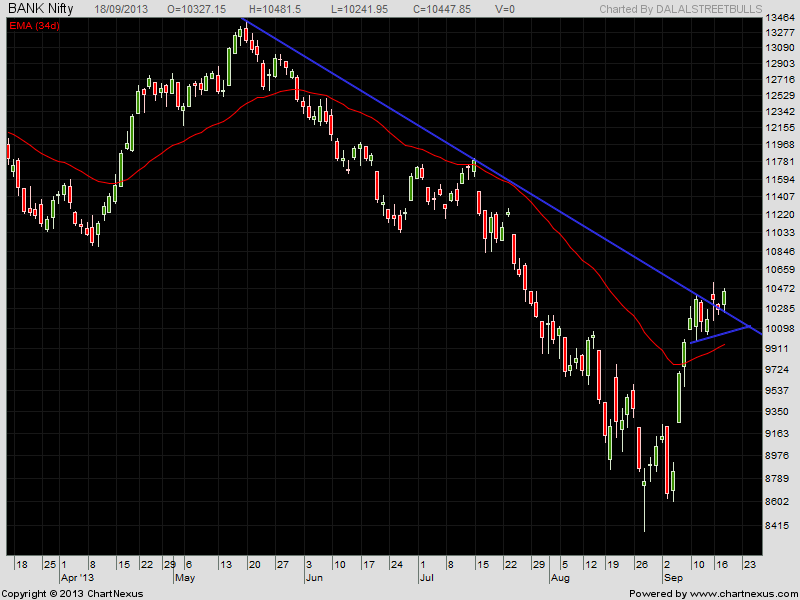Viewport: 800px width, 600px height.
Task: Click the close value C=10447.85
Action: (x=441, y=9)
